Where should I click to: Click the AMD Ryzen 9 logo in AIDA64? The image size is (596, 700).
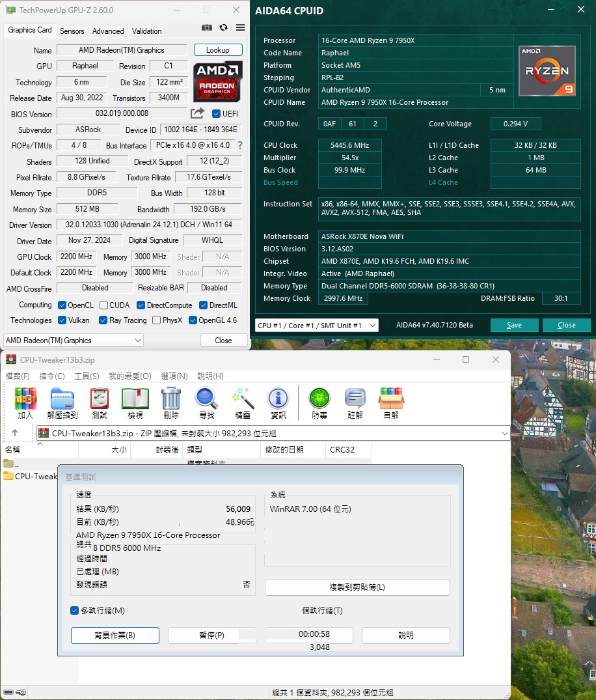click(547, 70)
